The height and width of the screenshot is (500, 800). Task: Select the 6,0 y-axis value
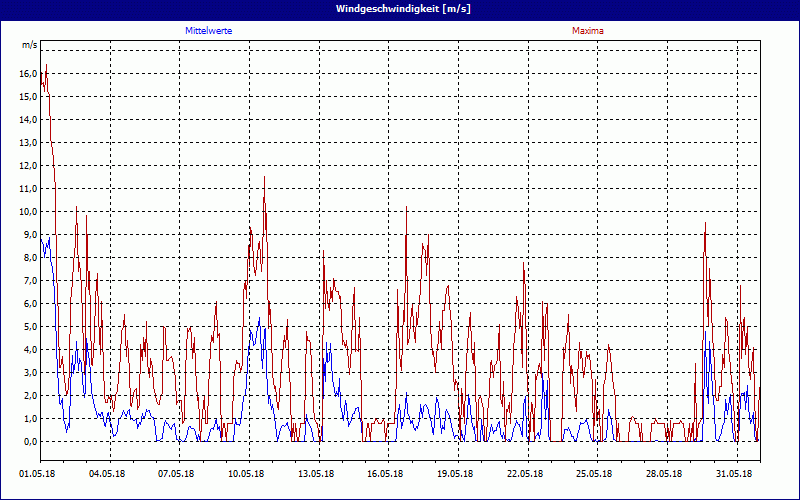pos(30,303)
